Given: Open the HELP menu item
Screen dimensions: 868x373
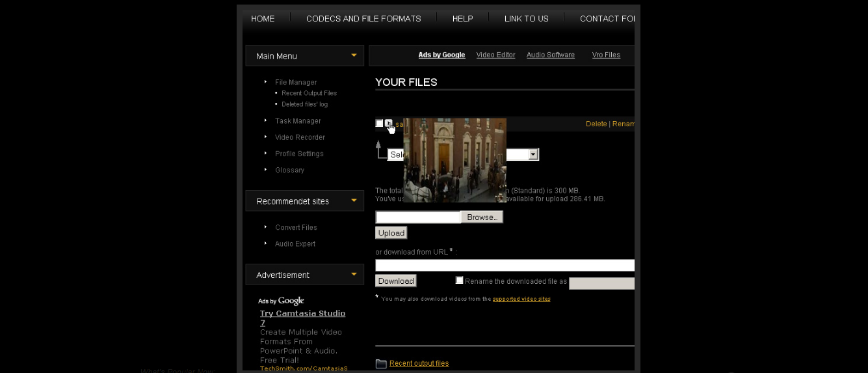Looking at the screenshot, I should pyautogui.click(x=462, y=19).
